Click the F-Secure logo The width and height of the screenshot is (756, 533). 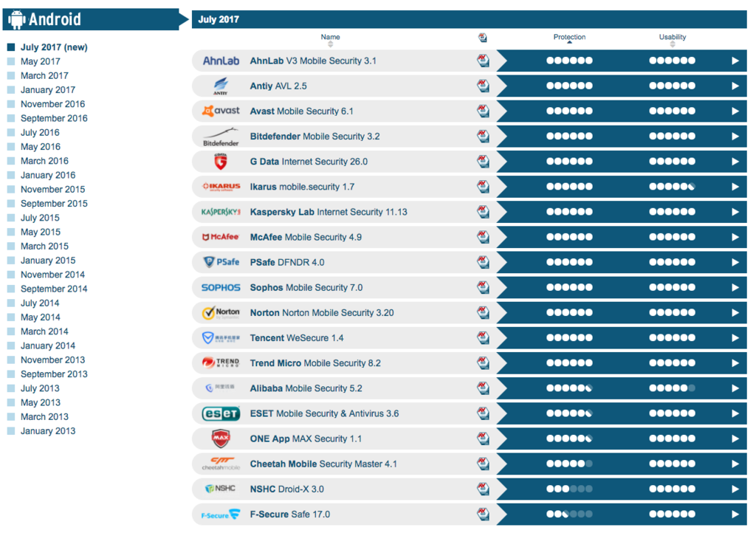coord(221,515)
